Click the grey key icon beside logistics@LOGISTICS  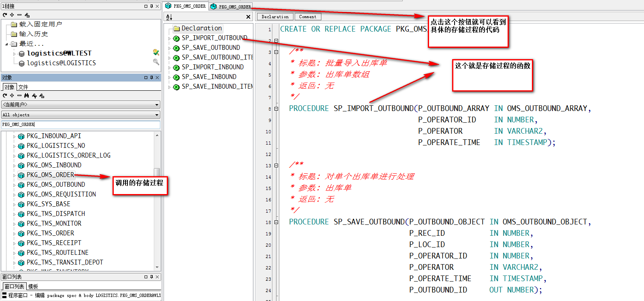(156, 62)
